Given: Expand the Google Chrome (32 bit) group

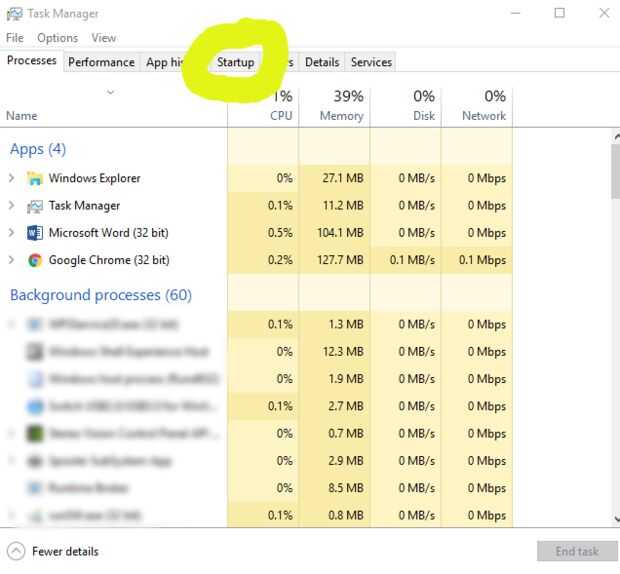Looking at the screenshot, I should point(11,260).
